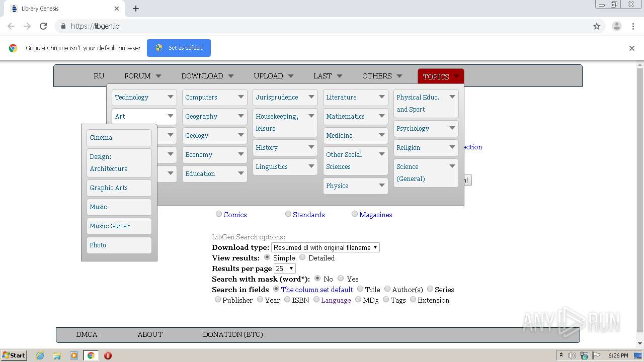Expand the Literature topic arrow
This screenshot has height=362, width=644.
click(x=382, y=97)
